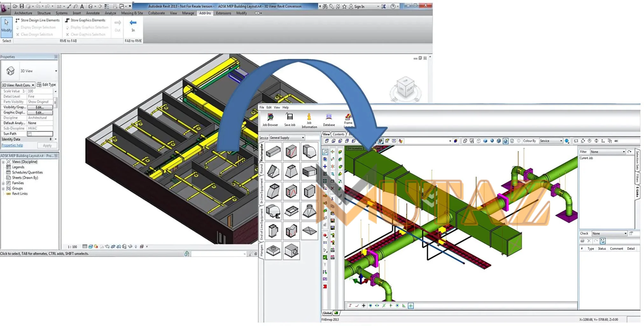Click Edit button for Graphic Display row
The image size is (644, 326).
40,113
